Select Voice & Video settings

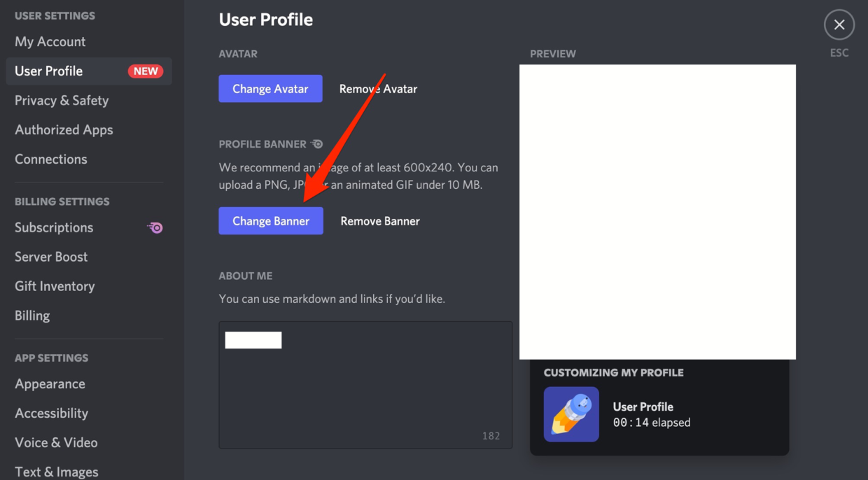[x=57, y=442]
